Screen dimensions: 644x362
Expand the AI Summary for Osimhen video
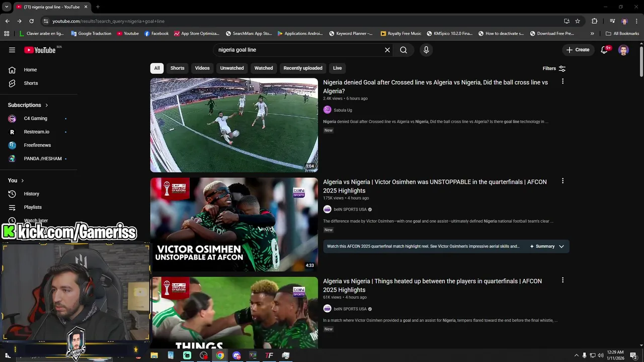click(547, 246)
